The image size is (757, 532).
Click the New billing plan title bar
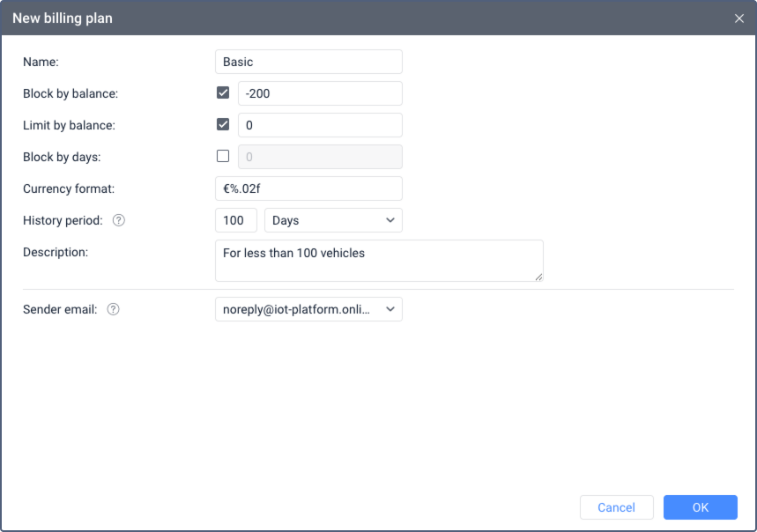353,18
